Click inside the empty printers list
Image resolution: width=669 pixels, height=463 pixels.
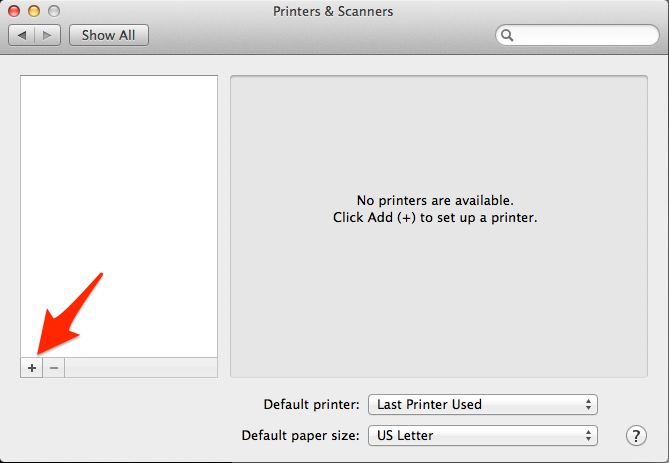tap(119, 216)
